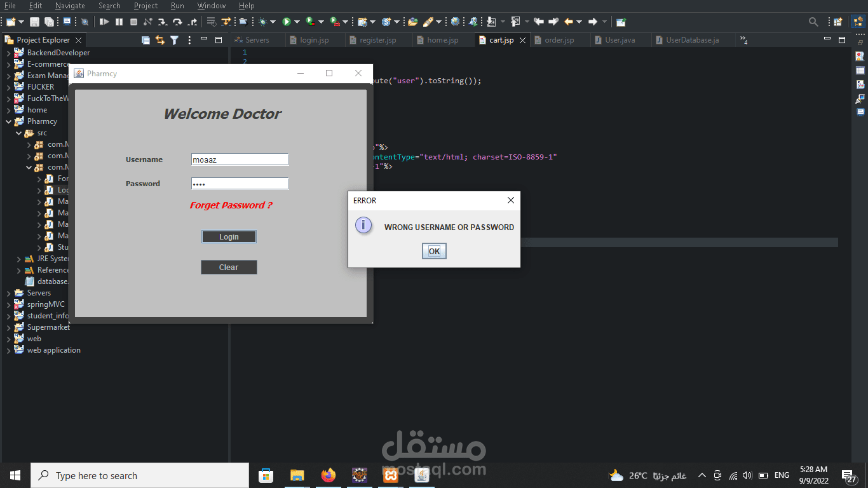
Task: Switch to the Servers editor tab
Action: click(x=257, y=40)
